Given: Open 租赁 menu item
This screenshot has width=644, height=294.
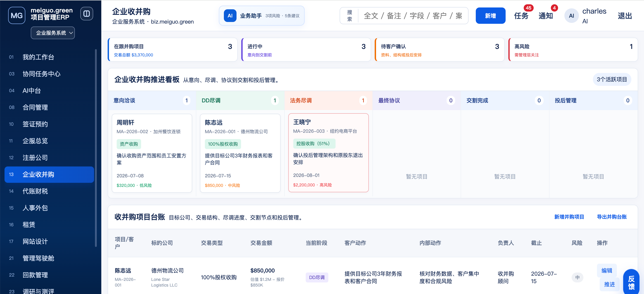Looking at the screenshot, I should pyautogui.click(x=49, y=225).
